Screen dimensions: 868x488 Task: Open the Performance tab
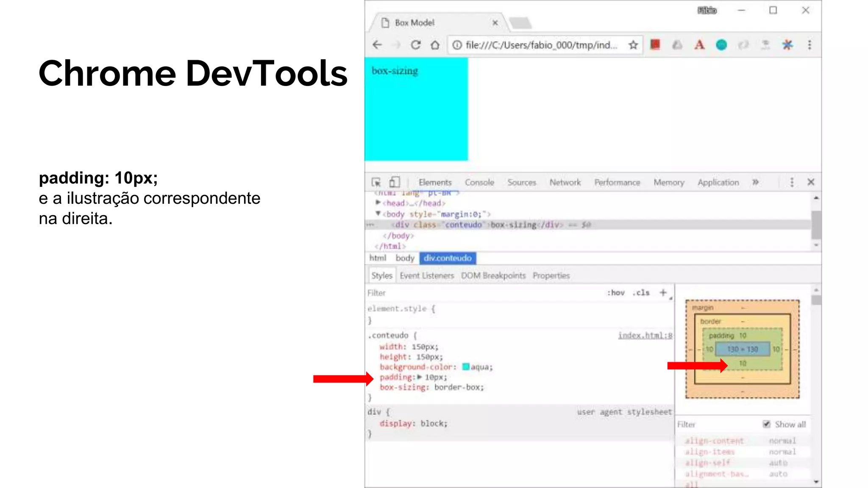617,182
